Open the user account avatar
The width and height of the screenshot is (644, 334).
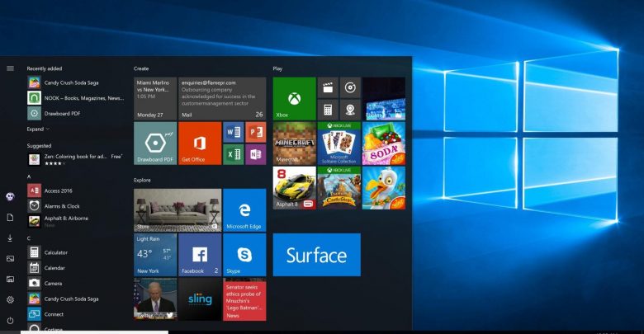(10, 196)
